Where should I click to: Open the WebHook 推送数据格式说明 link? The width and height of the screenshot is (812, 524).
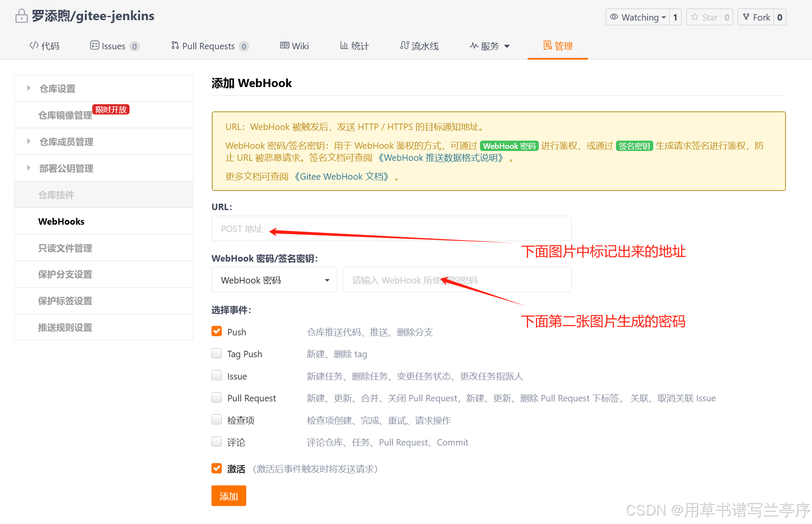click(x=442, y=158)
